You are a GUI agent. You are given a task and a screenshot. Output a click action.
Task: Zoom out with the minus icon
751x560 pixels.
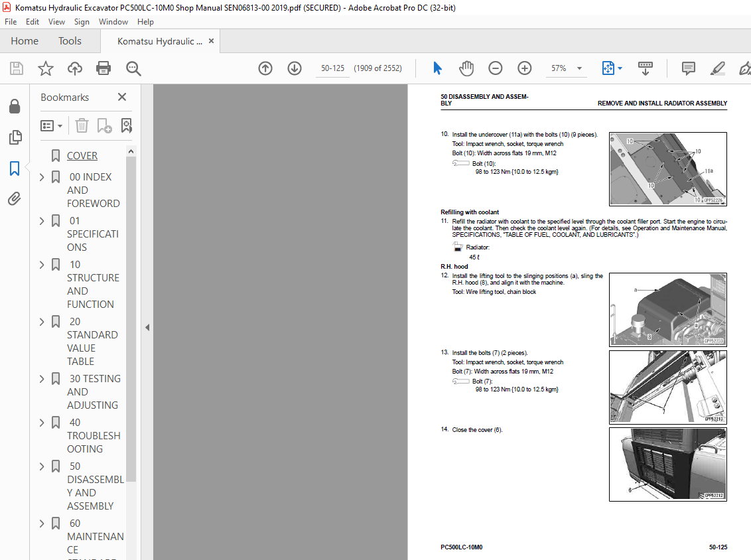(x=495, y=68)
